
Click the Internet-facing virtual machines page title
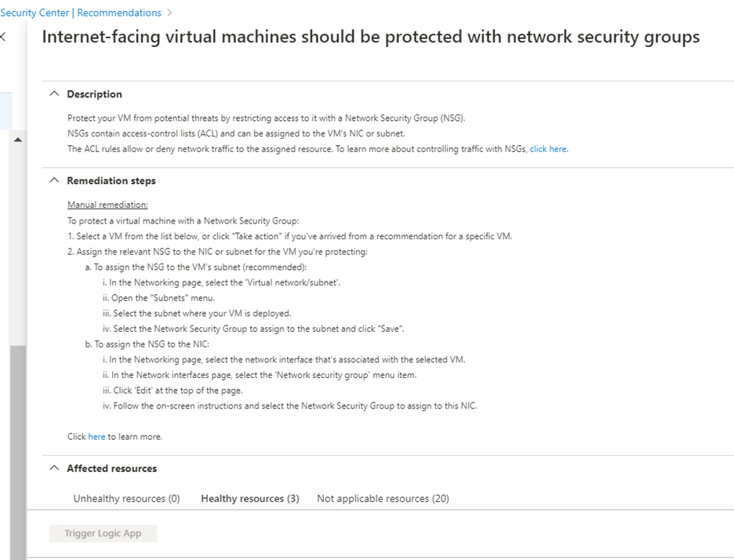370,37
